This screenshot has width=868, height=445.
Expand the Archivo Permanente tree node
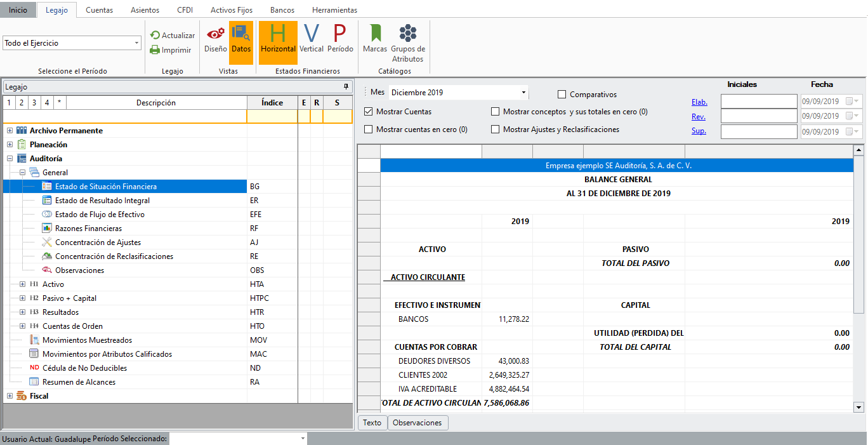[10, 131]
